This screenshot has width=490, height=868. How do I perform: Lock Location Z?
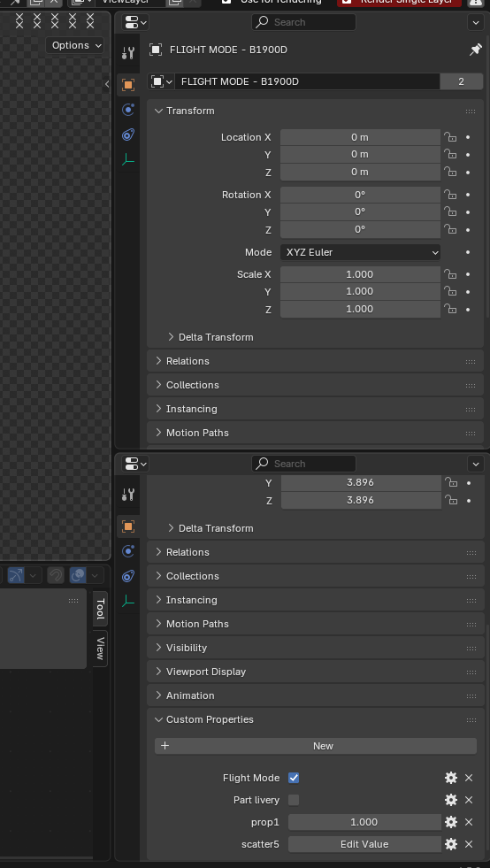450,173
